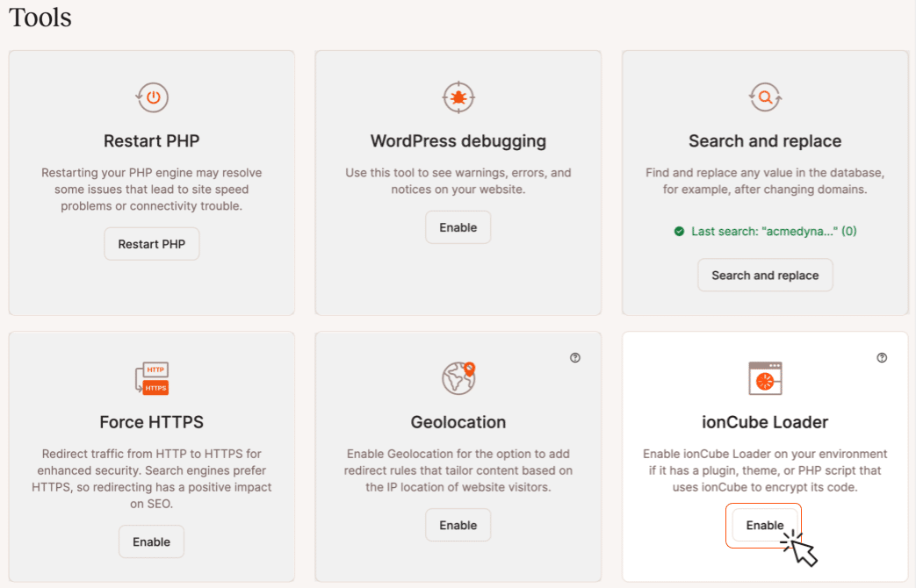Image resolution: width=916 pixels, height=588 pixels.
Task: Open the ionCube Loader help question mark
Action: (882, 357)
